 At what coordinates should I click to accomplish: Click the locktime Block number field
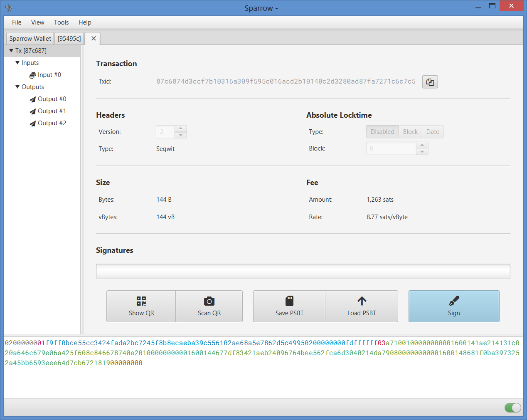pyautogui.click(x=391, y=148)
